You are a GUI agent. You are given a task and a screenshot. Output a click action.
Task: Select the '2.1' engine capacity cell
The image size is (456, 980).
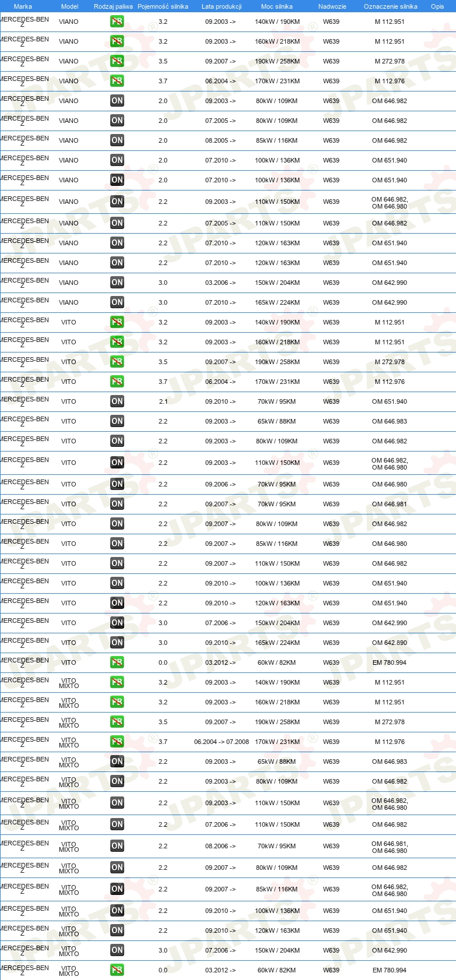163,401
